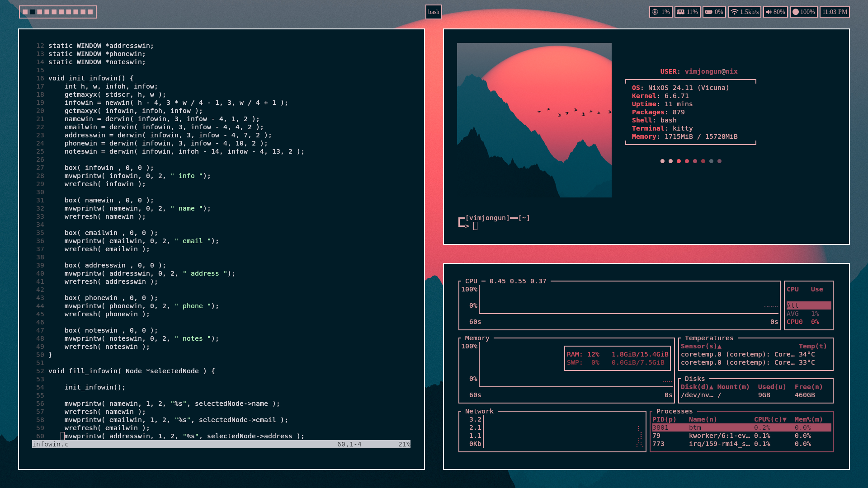Click the sunset mountain image thumbnail
Image resolution: width=868 pixels, height=488 pixels.
pyautogui.click(x=534, y=120)
